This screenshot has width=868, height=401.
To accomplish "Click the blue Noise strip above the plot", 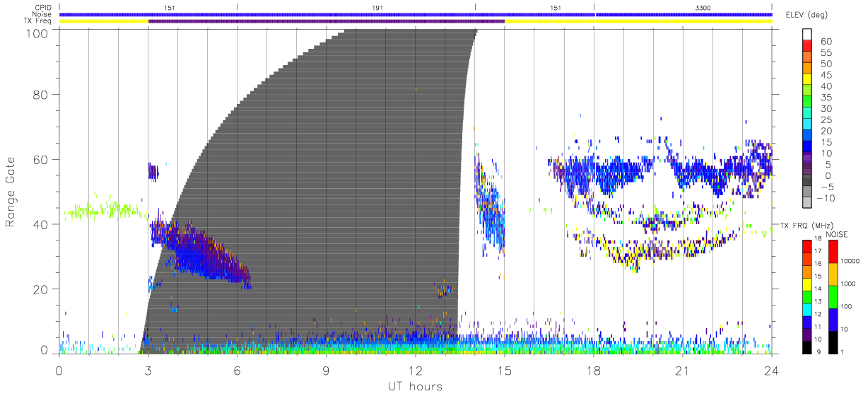I will pos(416,14).
